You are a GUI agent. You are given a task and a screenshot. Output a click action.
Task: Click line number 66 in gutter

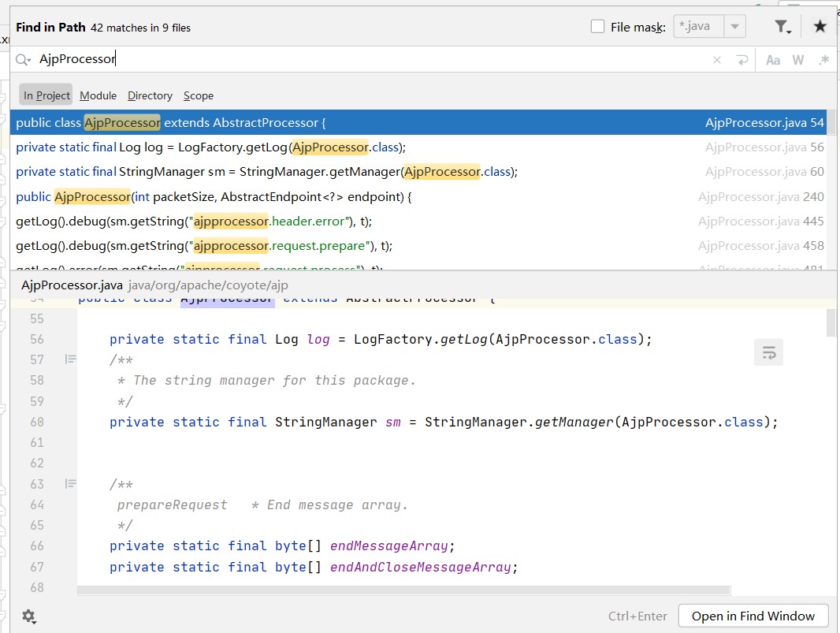[x=37, y=546]
